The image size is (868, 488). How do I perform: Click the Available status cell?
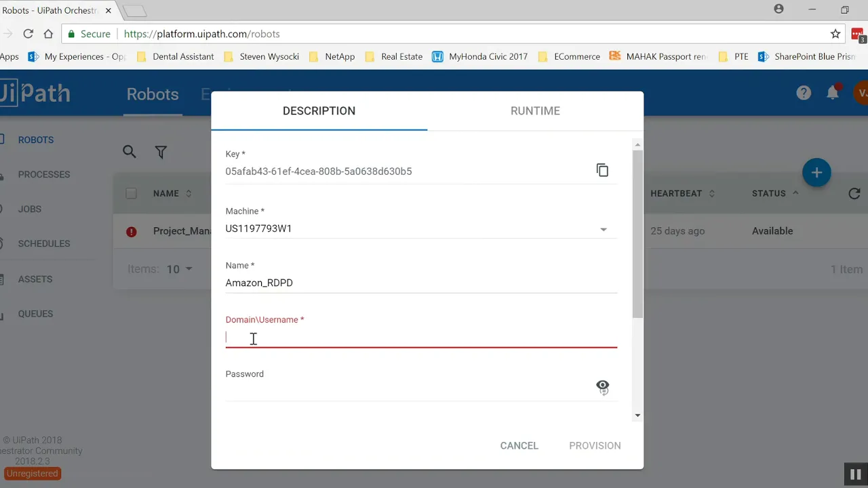pos(772,230)
